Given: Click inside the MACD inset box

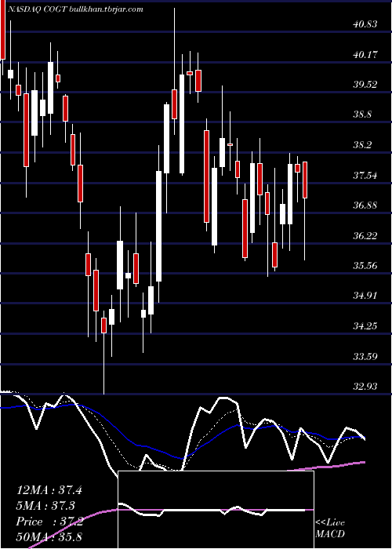Looking at the screenshot, I should [216, 510].
